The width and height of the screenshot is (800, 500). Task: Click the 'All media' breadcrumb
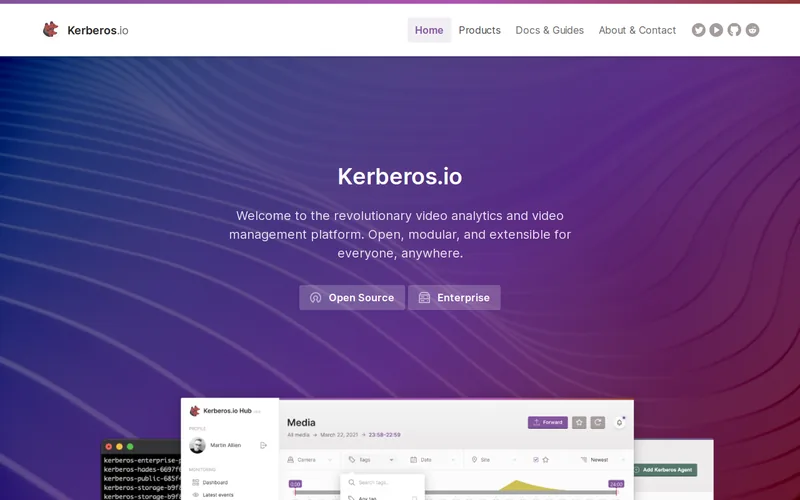298,435
